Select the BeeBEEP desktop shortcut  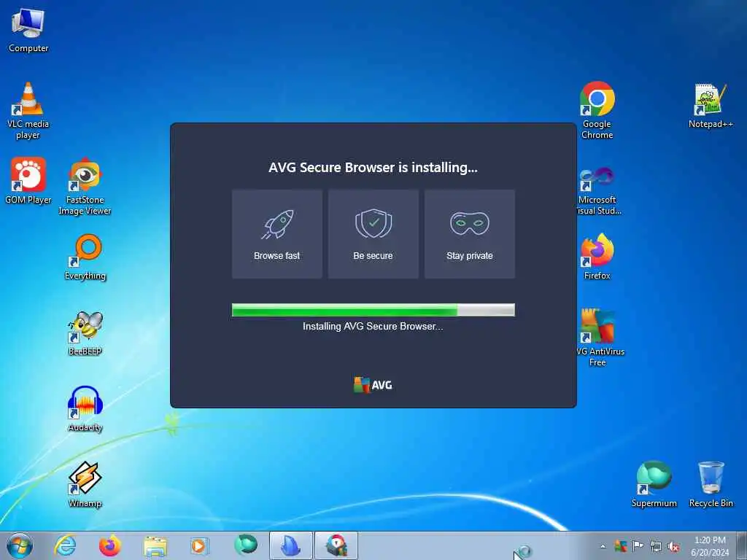[x=85, y=332]
